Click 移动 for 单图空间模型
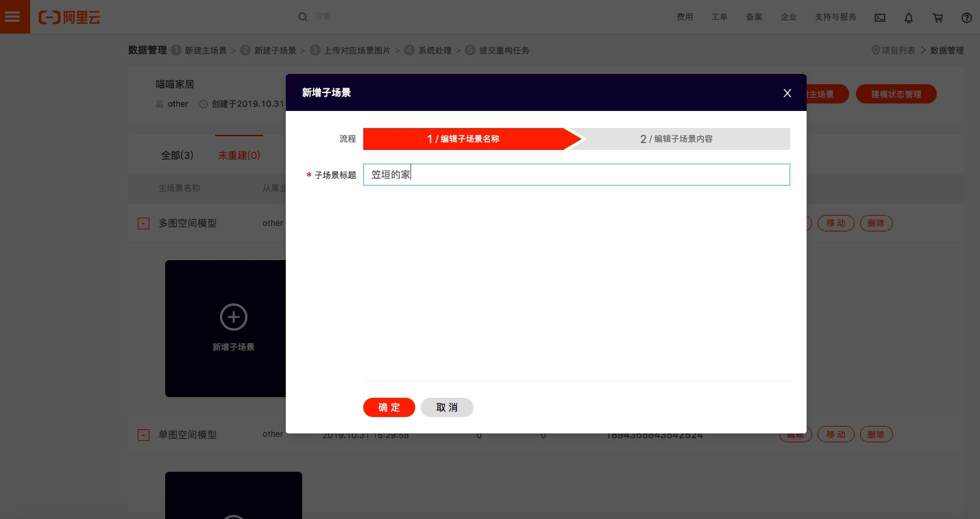 pos(835,435)
